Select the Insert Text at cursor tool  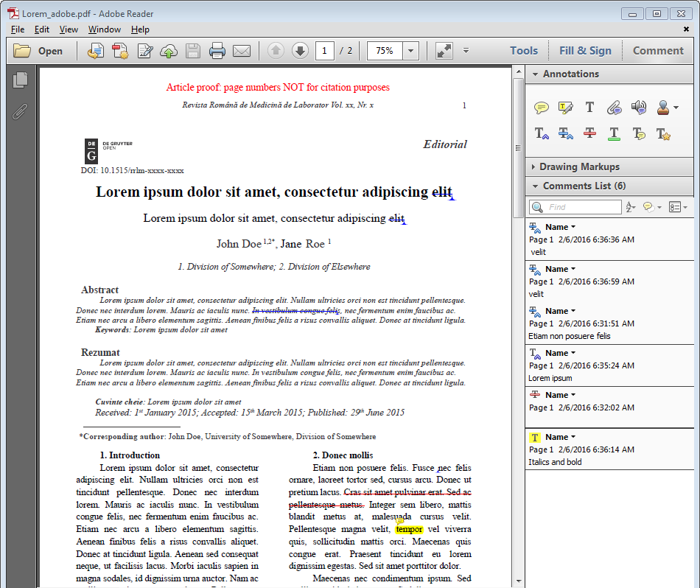(542, 133)
